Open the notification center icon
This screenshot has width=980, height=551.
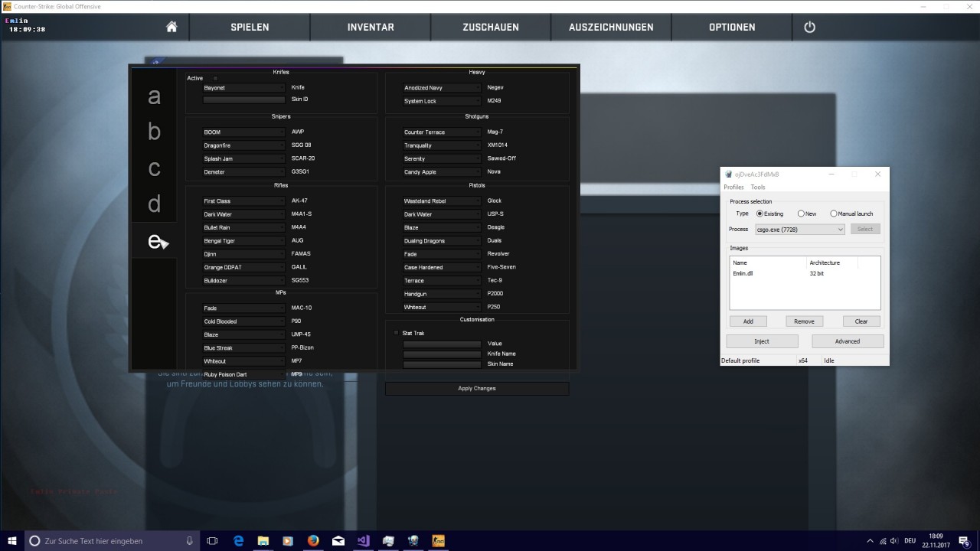point(964,540)
